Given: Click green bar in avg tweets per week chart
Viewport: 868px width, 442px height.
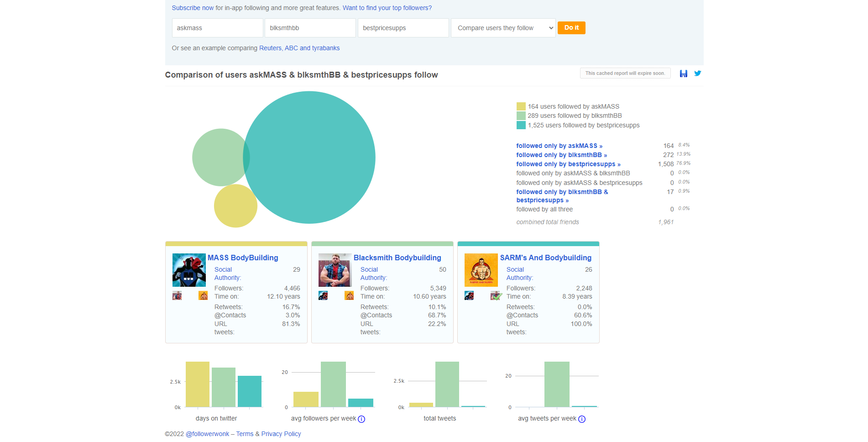Looking at the screenshot, I should pos(557,384).
